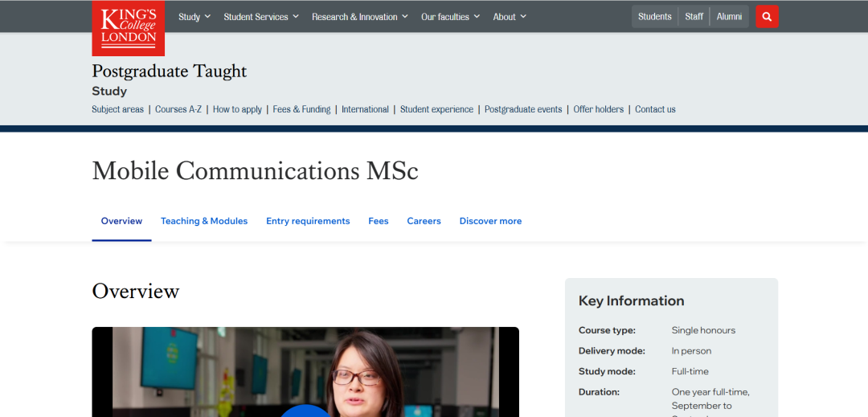Open the About dropdown menu
This screenshot has width=868, height=417.
click(510, 17)
